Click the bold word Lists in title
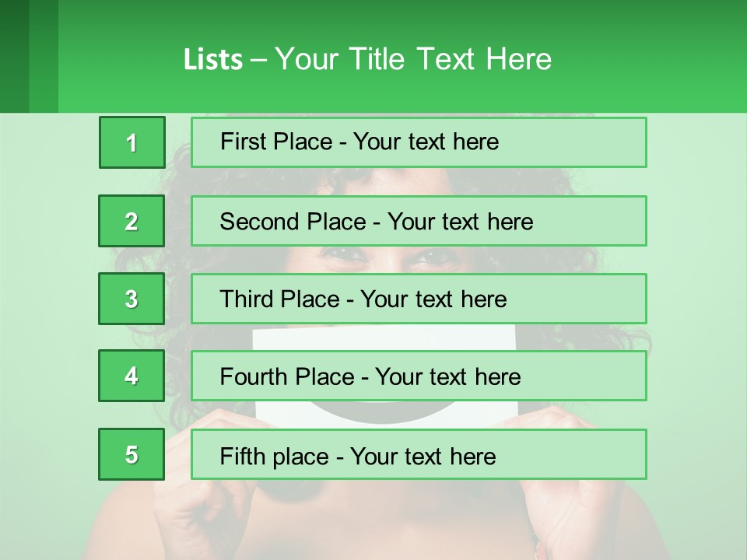 point(212,60)
